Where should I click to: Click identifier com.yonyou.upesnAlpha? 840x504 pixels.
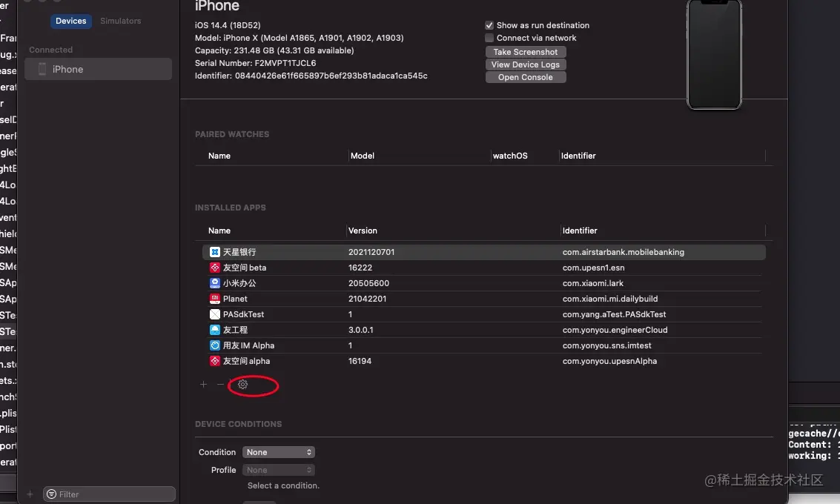[609, 360]
